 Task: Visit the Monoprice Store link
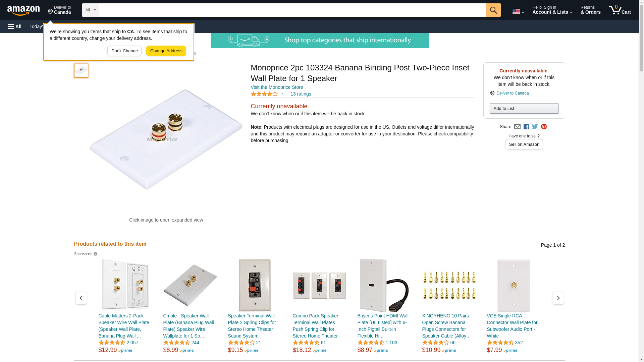277,87
